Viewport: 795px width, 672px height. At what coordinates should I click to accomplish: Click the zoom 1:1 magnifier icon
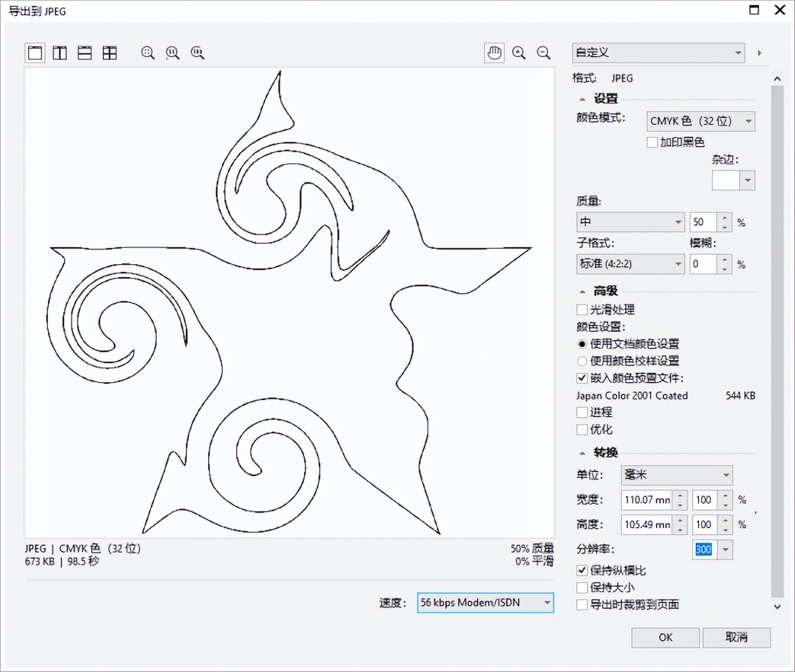[172, 53]
